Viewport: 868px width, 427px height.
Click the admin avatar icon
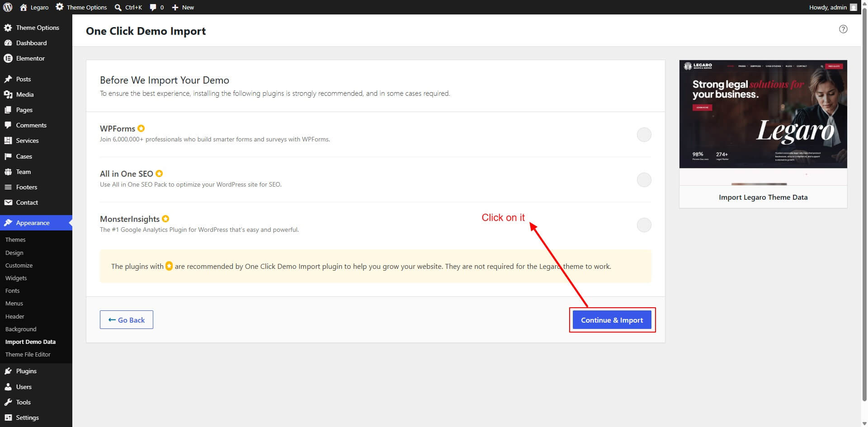pyautogui.click(x=854, y=7)
